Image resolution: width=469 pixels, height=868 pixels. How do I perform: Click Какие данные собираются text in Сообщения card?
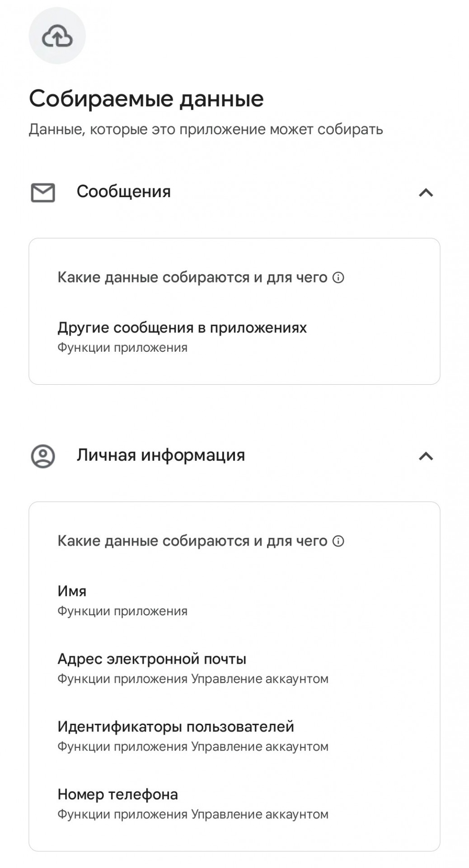point(192,278)
